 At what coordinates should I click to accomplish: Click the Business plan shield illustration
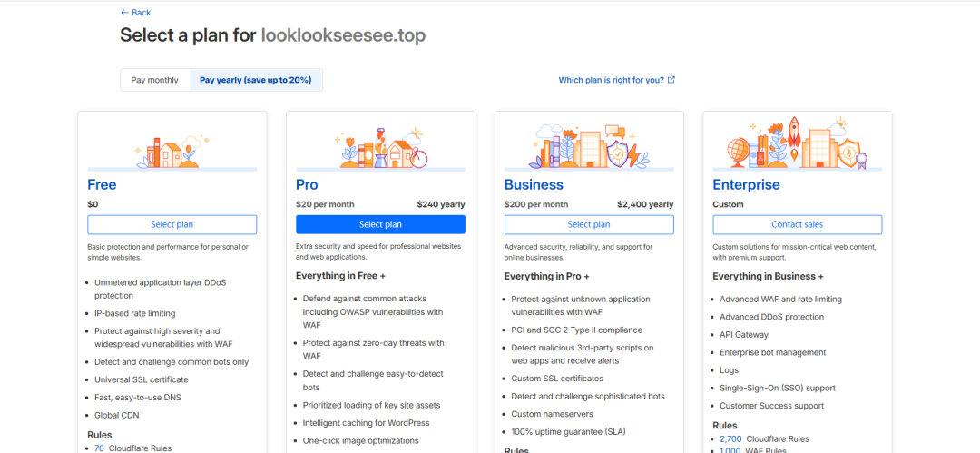[x=616, y=152]
